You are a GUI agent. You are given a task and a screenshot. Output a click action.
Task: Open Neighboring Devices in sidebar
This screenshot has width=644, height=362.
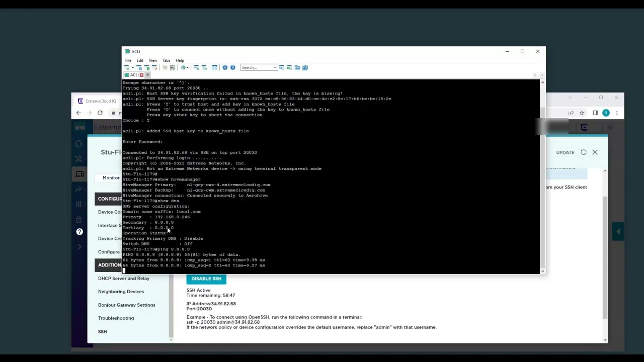121,292
